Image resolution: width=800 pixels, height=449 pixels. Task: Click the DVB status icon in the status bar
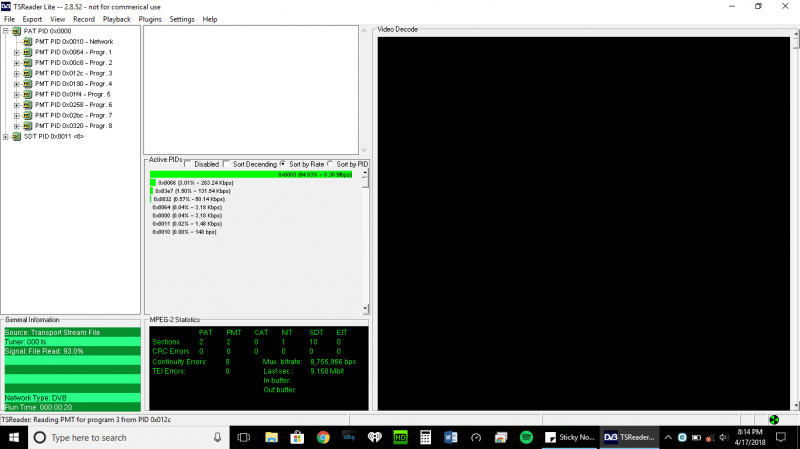click(773, 420)
